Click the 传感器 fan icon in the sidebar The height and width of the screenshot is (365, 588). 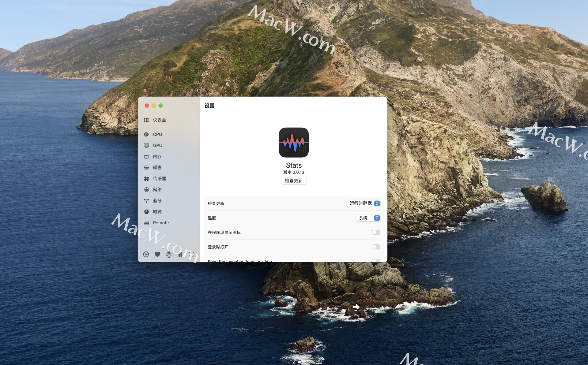pos(146,179)
